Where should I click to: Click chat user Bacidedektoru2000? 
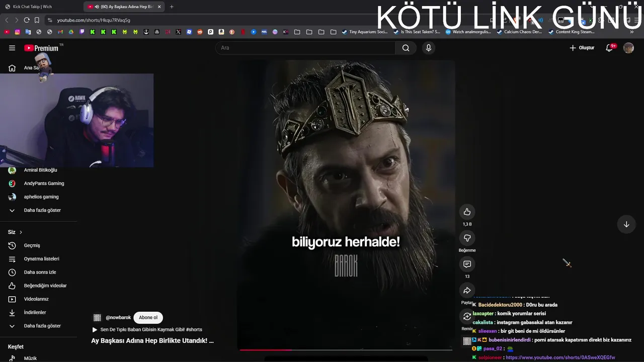(500, 305)
